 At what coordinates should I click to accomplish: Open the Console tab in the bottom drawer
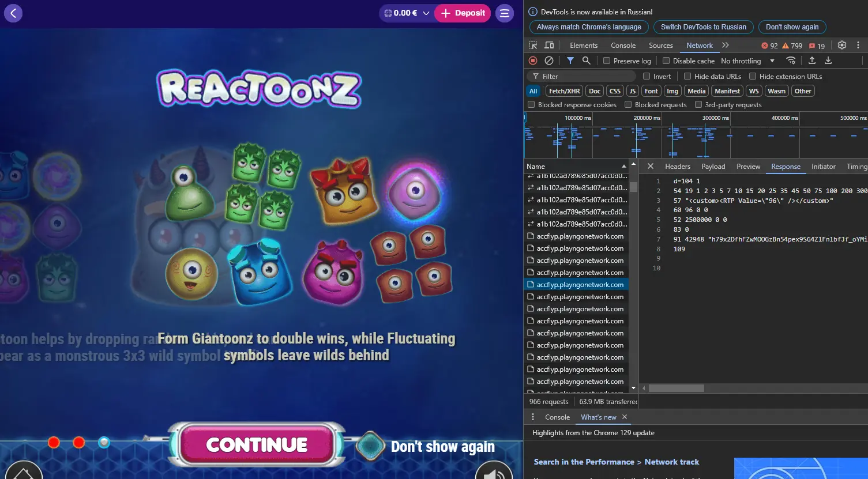coord(557,417)
